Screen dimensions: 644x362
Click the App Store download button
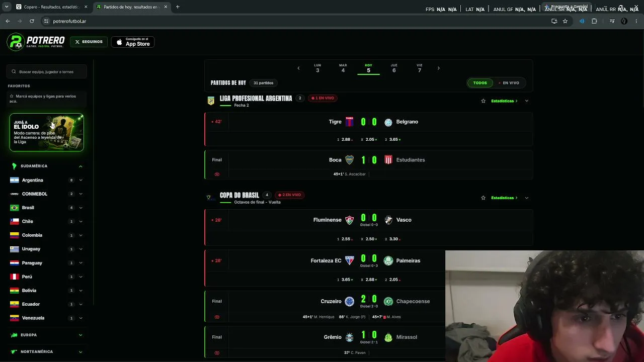coord(133,42)
